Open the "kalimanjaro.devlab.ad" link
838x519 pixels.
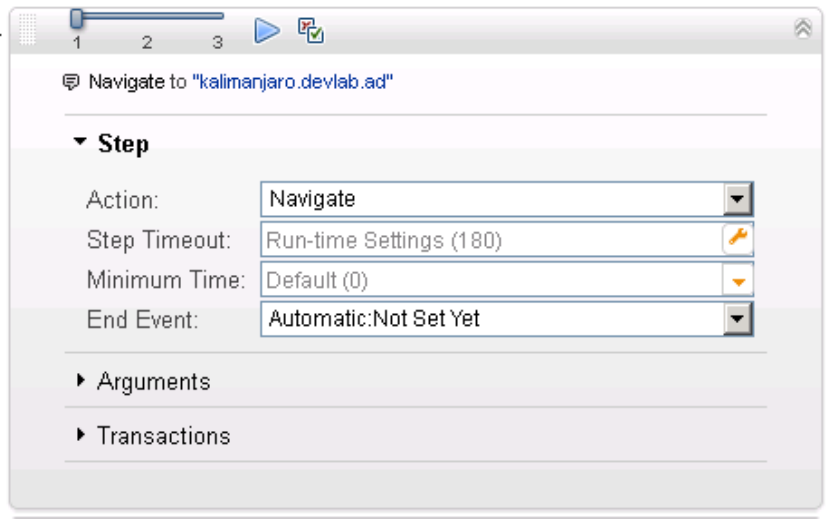292,82
